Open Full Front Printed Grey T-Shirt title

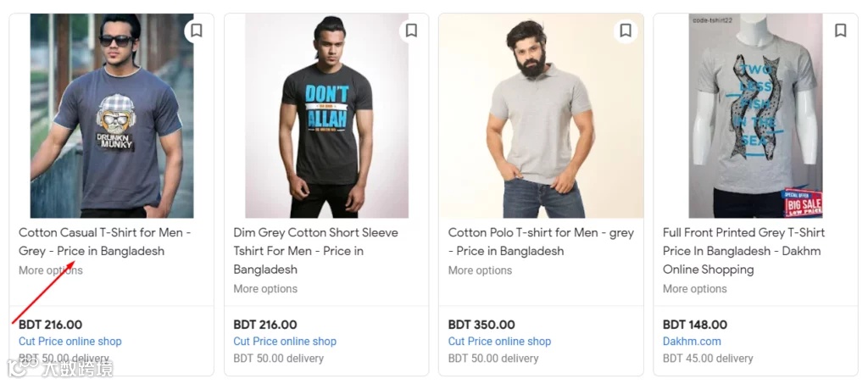(x=743, y=251)
